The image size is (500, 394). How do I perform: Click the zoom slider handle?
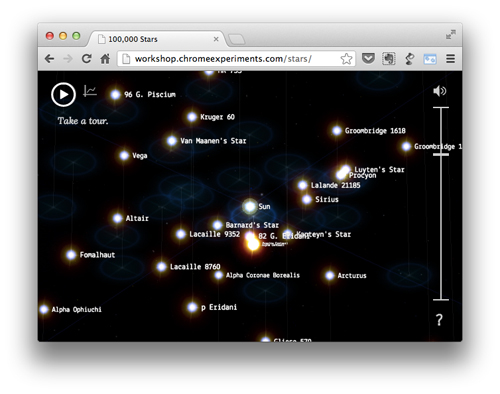[441, 155]
